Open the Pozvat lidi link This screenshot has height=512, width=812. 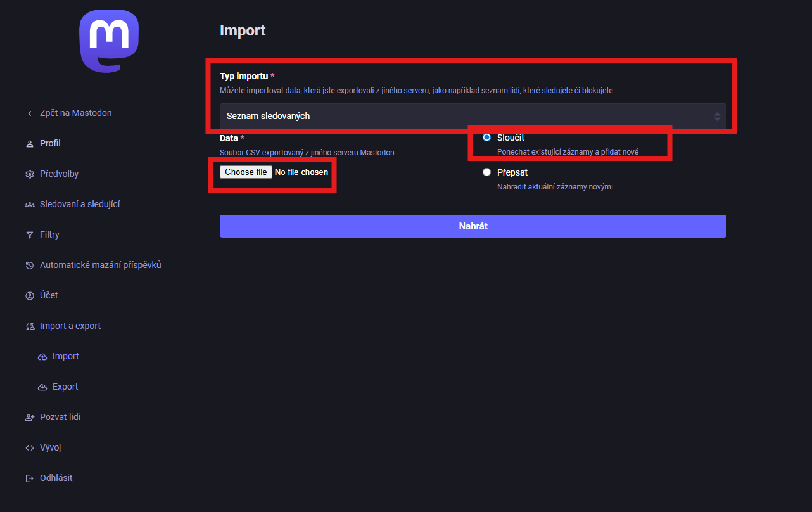coord(60,418)
